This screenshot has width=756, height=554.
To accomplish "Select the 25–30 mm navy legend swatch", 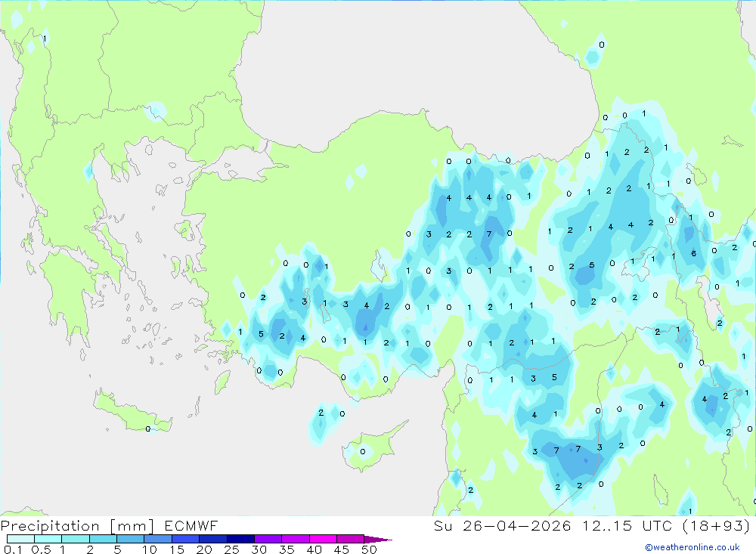I will [x=240, y=539].
